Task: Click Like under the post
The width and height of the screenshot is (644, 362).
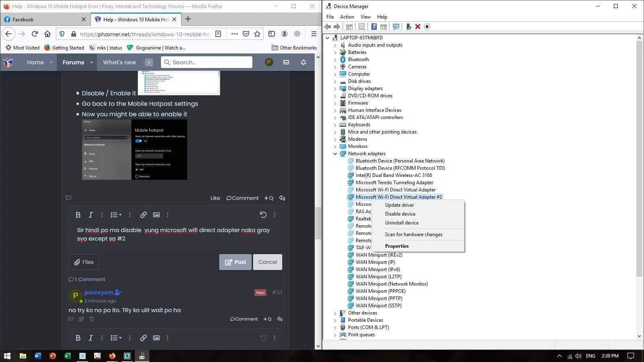Action: click(215, 198)
